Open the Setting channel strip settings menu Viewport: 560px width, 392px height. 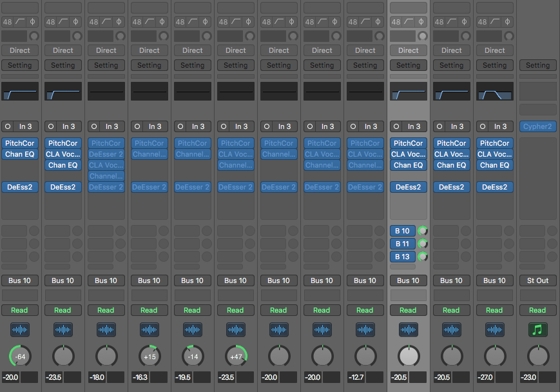20,64
